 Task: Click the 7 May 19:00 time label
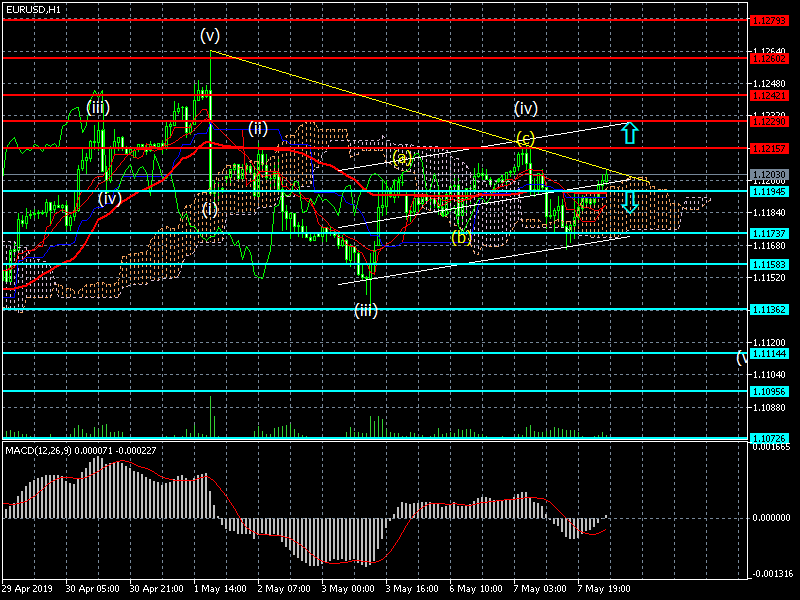click(x=602, y=589)
